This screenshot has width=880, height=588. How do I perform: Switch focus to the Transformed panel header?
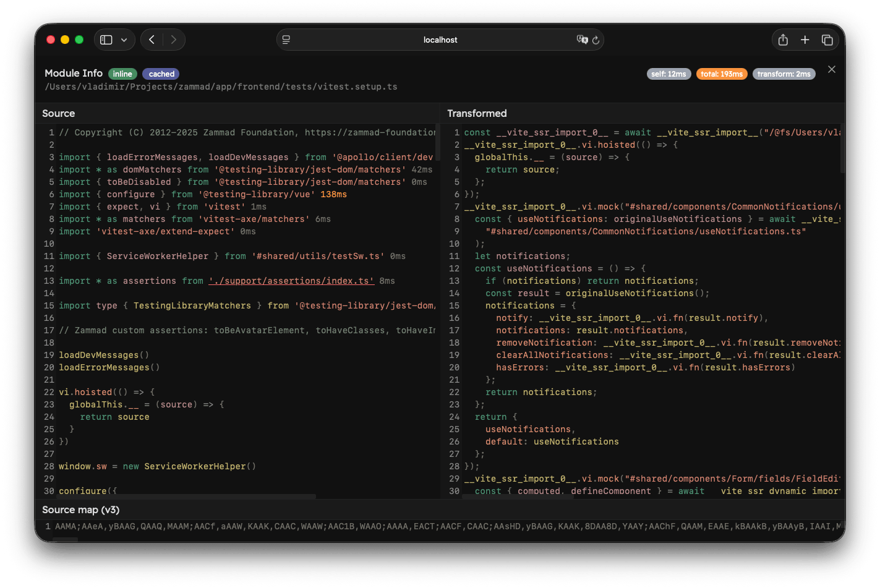[477, 113]
